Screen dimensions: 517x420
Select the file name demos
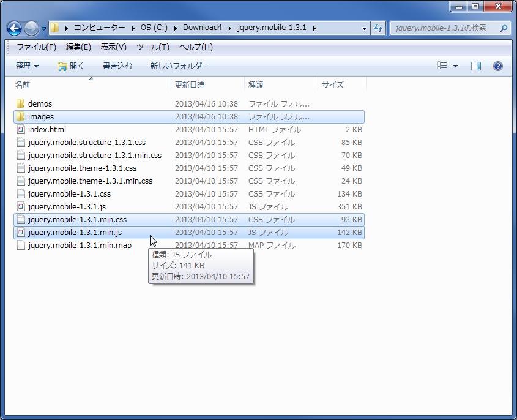point(40,104)
